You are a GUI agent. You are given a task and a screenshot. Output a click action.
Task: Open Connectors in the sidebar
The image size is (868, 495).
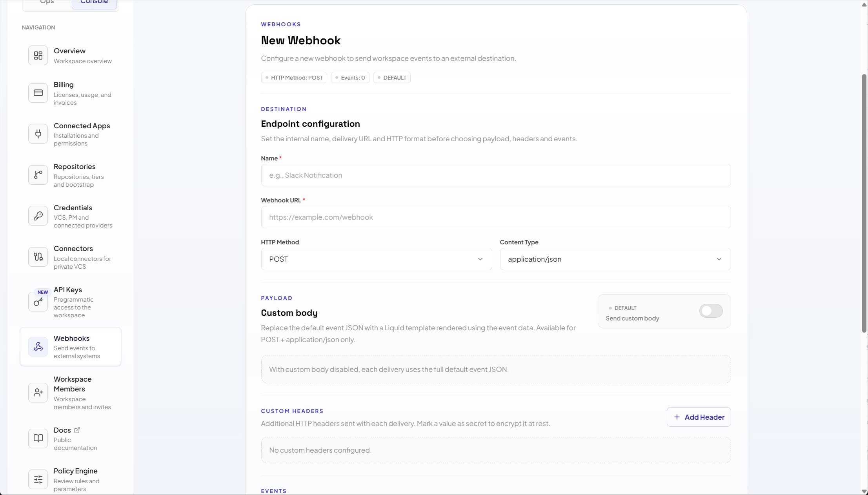click(x=71, y=257)
